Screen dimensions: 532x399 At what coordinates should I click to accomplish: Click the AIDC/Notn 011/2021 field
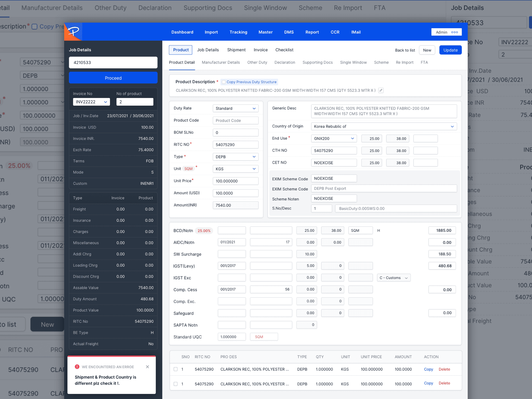232,242
